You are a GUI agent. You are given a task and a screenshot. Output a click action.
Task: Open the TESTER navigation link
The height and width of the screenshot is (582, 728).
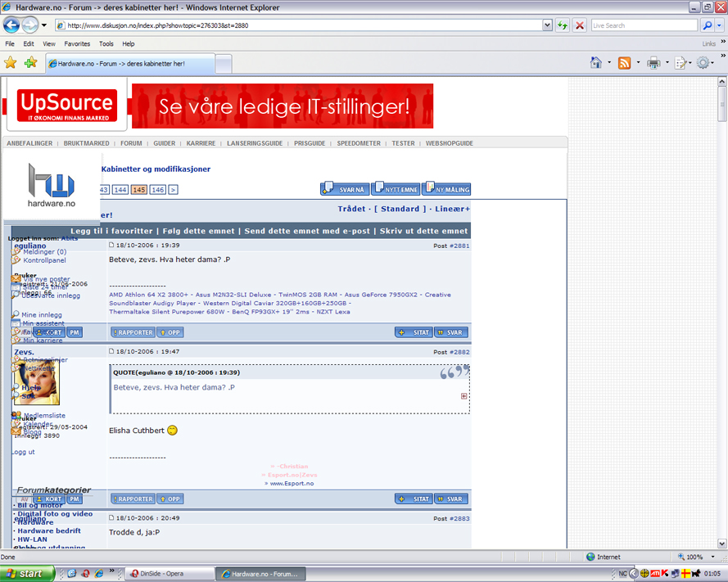click(403, 143)
